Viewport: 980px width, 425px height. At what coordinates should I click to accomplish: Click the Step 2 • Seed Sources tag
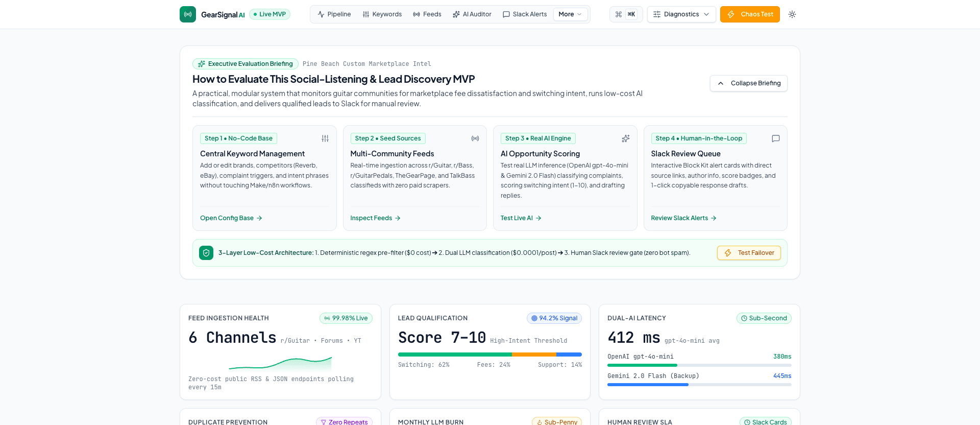click(388, 138)
